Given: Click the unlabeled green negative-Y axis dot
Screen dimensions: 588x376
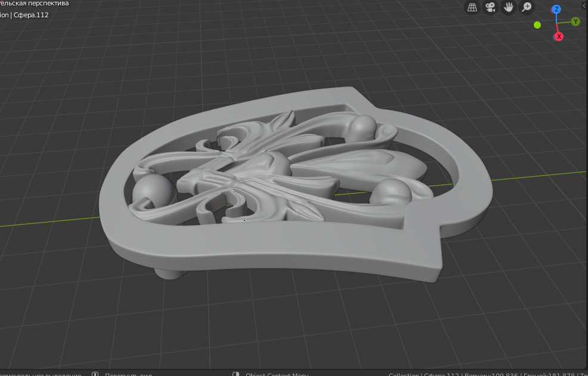Looking at the screenshot, I should (x=537, y=25).
